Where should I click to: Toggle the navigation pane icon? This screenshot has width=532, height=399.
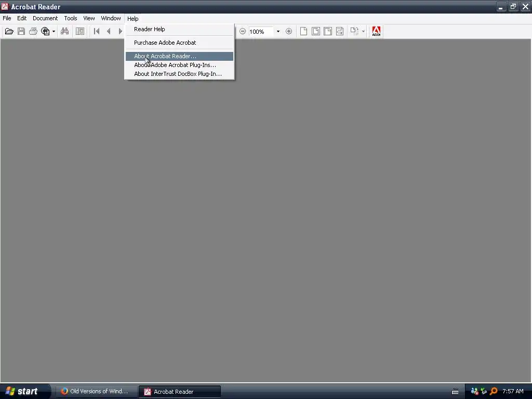80,32
